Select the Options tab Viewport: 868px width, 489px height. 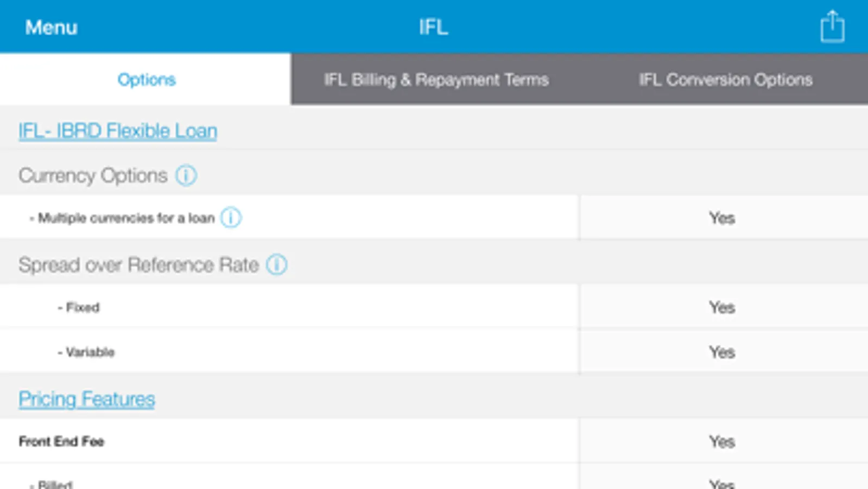tap(145, 79)
